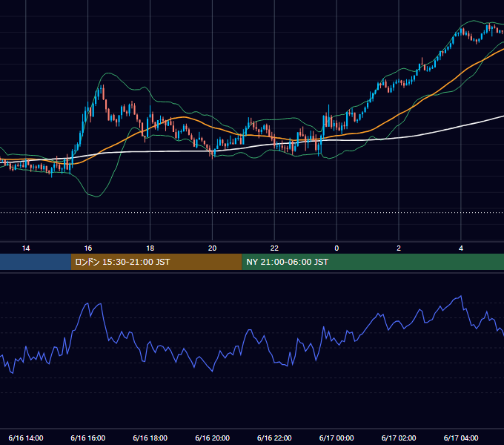
Task: Click the candlestick spike high after 16:00
Action: tap(103, 86)
